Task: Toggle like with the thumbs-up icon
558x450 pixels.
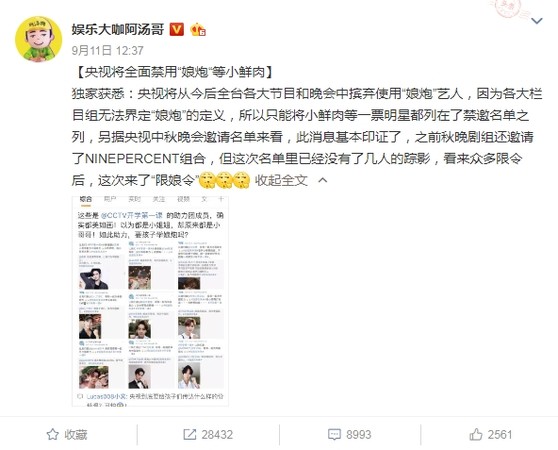Action: click(x=476, y=434)
